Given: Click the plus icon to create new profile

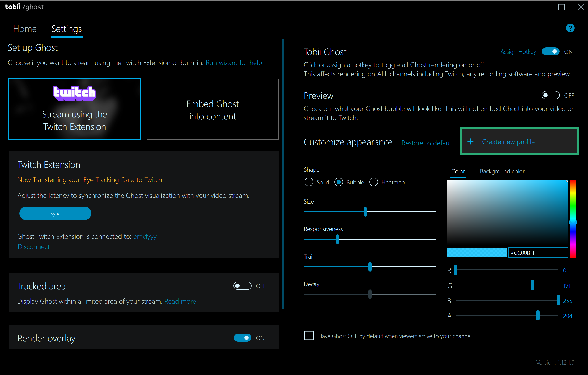Looking at the screenshot, I should coord(470,141).
